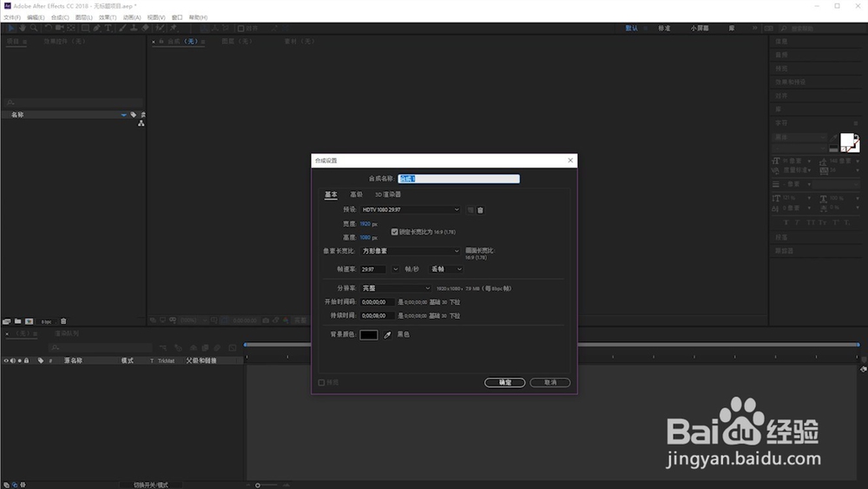This screenshot has width=868, height=489.
Task: Click the Toggle Switches/Modes button
Action: coord(150,486)
